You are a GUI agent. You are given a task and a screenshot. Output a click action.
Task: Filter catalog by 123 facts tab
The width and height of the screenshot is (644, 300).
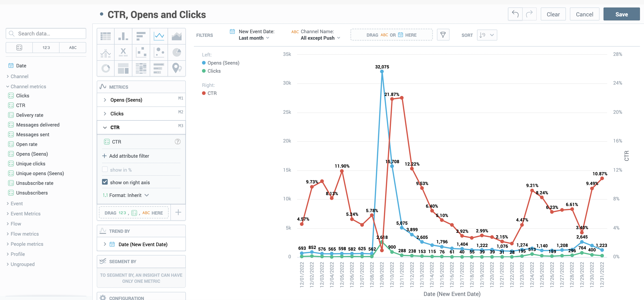pos(46,48)
